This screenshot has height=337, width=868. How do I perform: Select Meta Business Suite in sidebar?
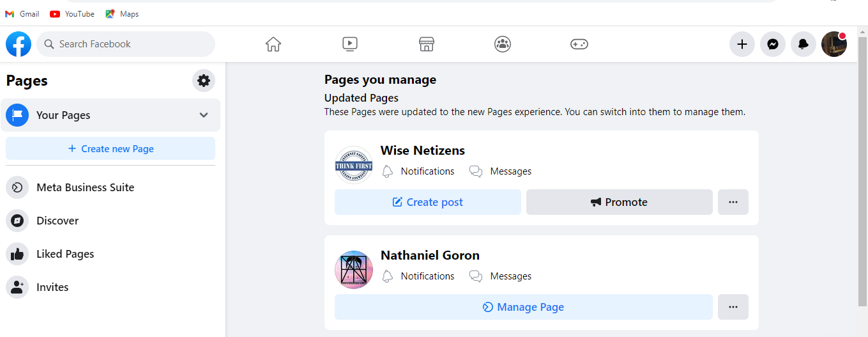click(85, 187)
